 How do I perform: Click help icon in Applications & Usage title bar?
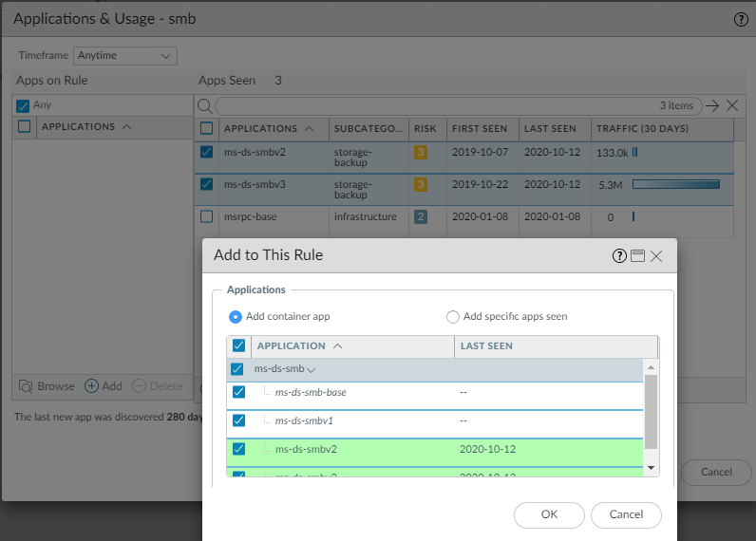pyautogui.click(x=741, y=19)
